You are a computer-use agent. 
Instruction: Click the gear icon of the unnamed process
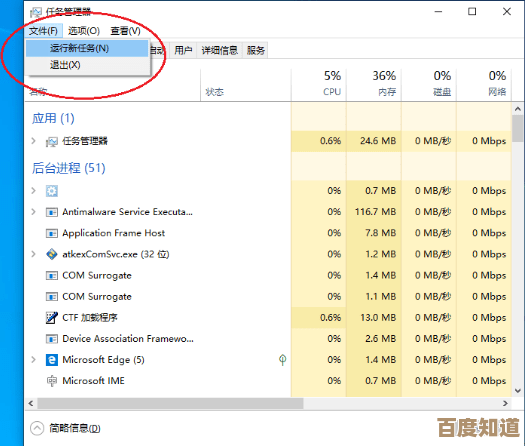[x=52, y=191]
